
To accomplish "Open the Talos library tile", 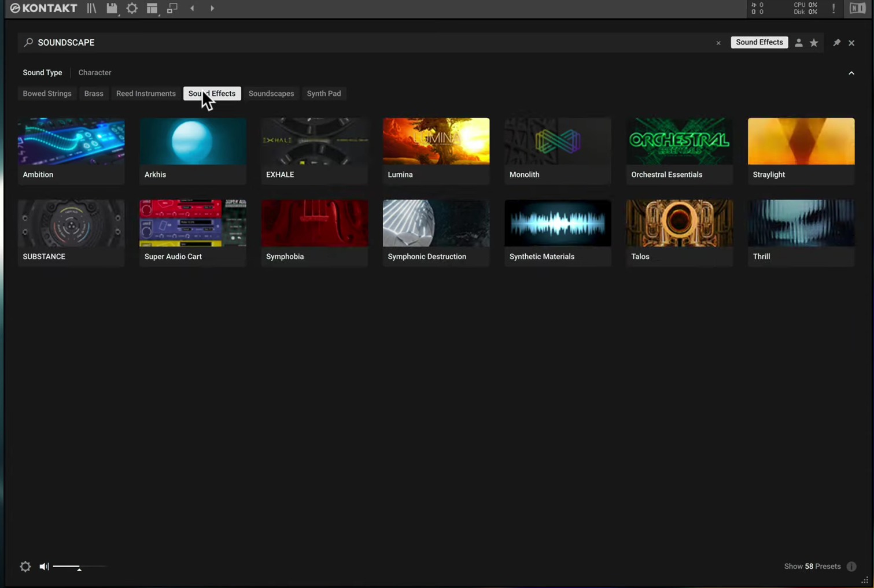I will click(x=680, y=233).
